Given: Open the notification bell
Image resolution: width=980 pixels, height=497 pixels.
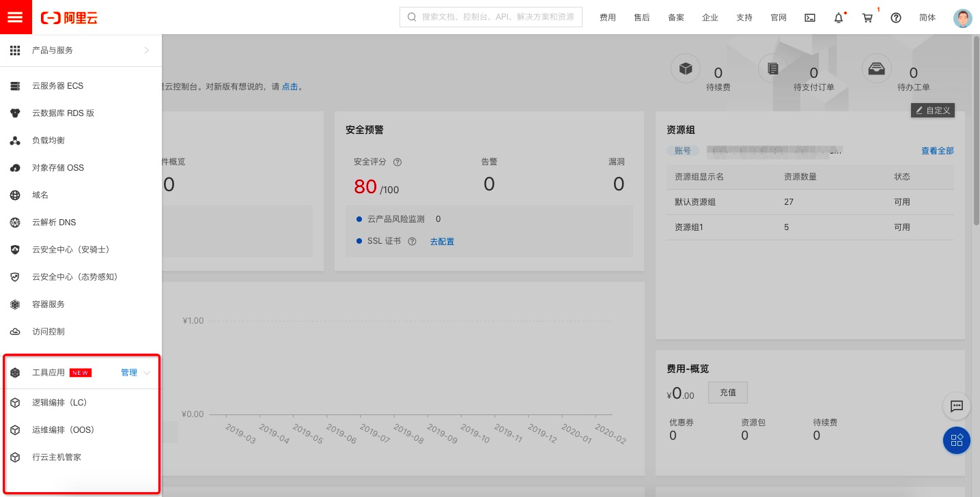Looking at the screenshot, I should [x=839, y=18].
